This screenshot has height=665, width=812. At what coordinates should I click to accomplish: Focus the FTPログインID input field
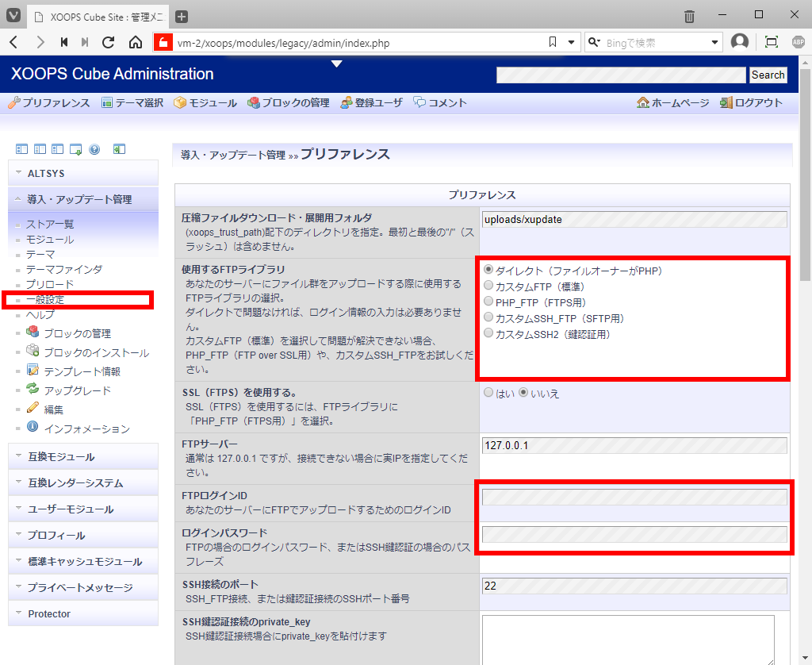pos(634,497)
